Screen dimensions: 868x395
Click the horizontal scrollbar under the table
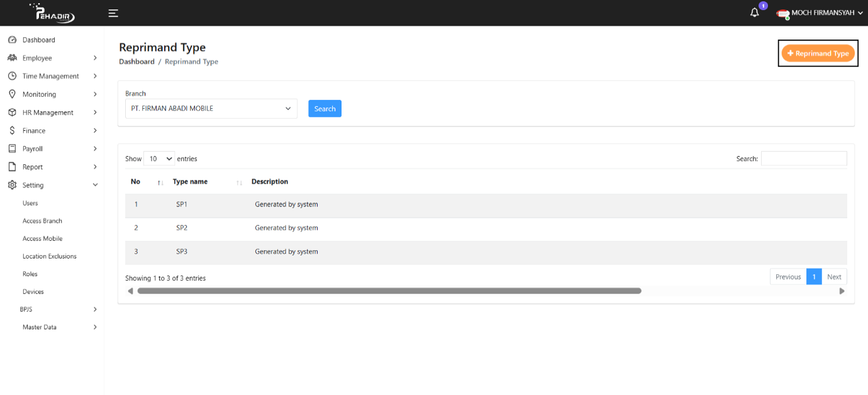tap(389, 291)
